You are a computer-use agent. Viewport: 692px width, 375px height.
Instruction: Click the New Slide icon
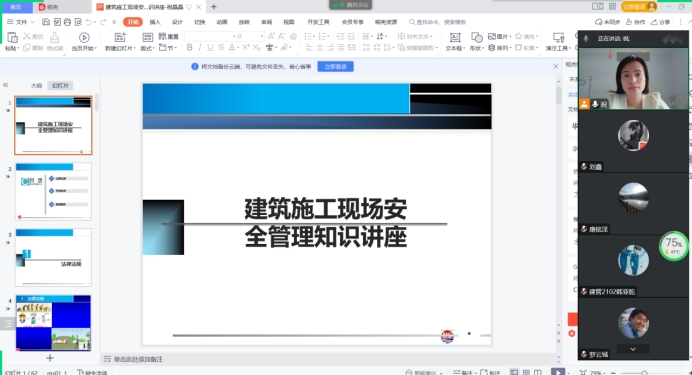click(120, 38)
